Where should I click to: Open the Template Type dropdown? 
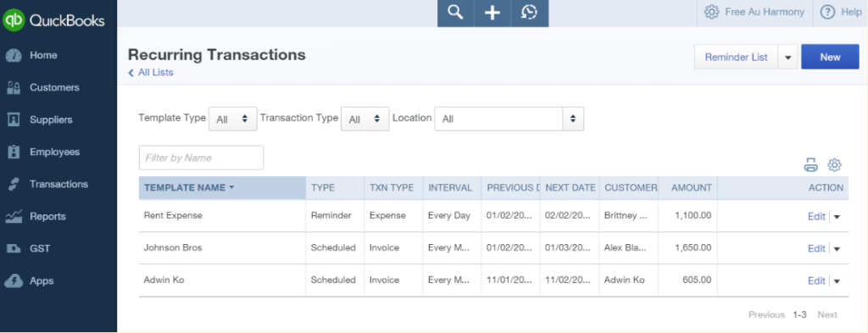point(233,119)
